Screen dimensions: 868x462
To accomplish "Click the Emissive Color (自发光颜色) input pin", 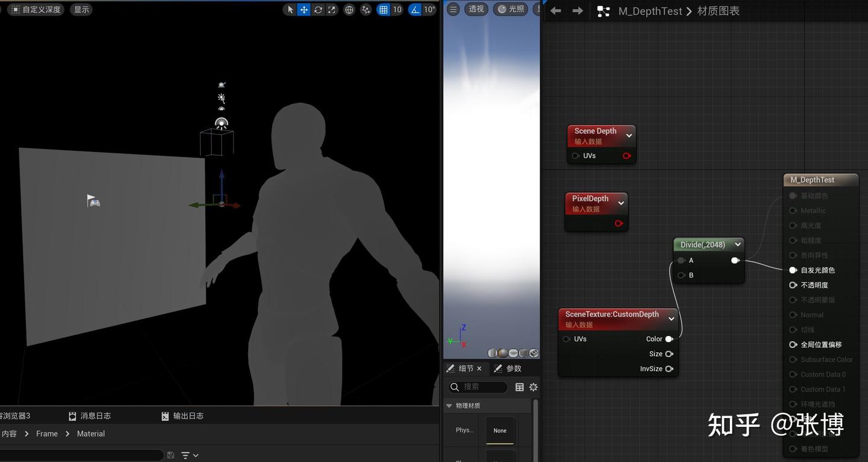I will point(793,270).
